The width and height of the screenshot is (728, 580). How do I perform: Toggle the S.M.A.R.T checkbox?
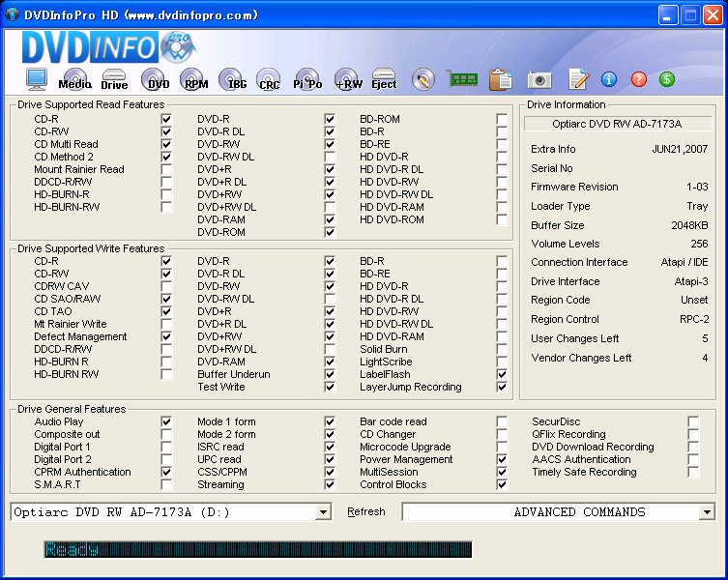pyautogui.click(x=166, y=484)
